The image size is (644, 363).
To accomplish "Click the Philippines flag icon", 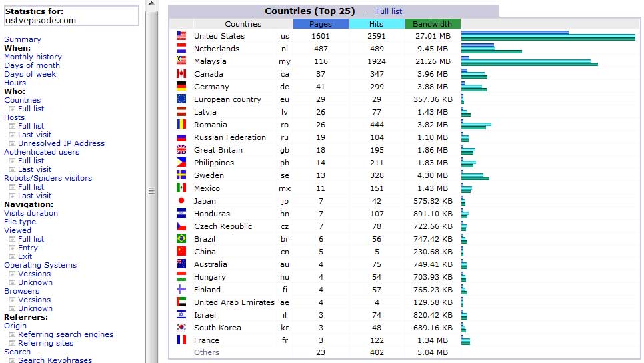I will click(181, 163).
